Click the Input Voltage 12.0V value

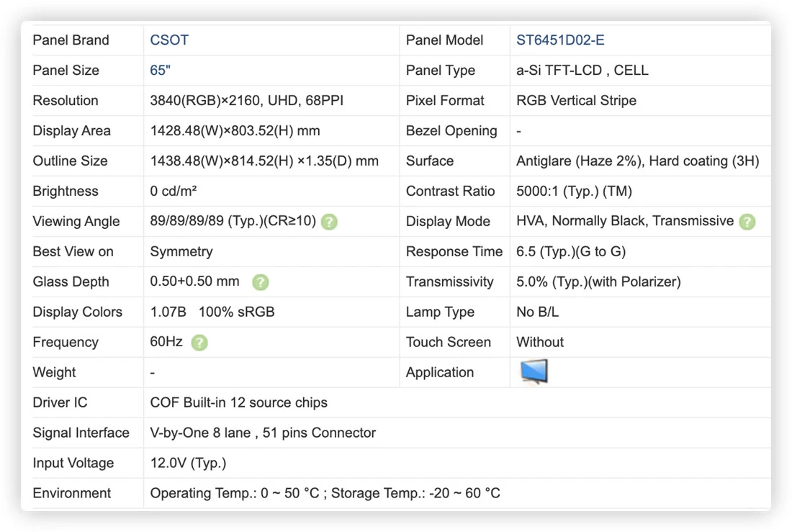[188, 463]
